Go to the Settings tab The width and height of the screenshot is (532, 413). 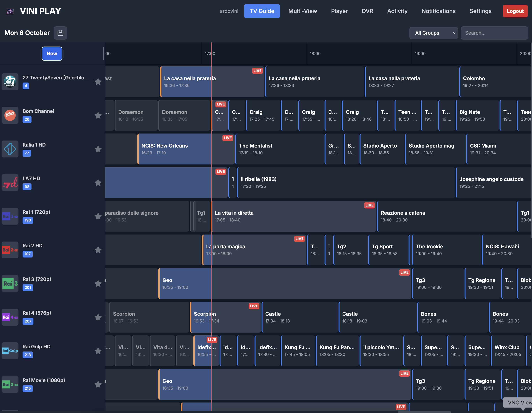[x=480, y=11]
